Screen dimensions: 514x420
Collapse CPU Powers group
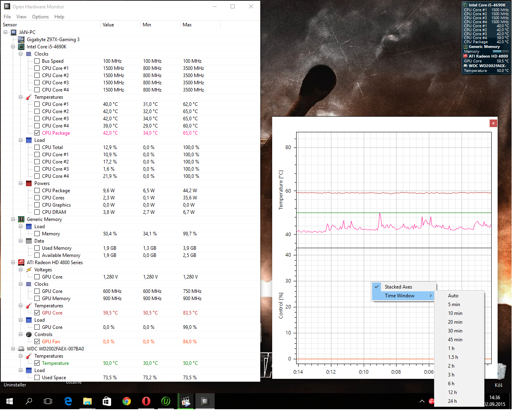[21, 183]
